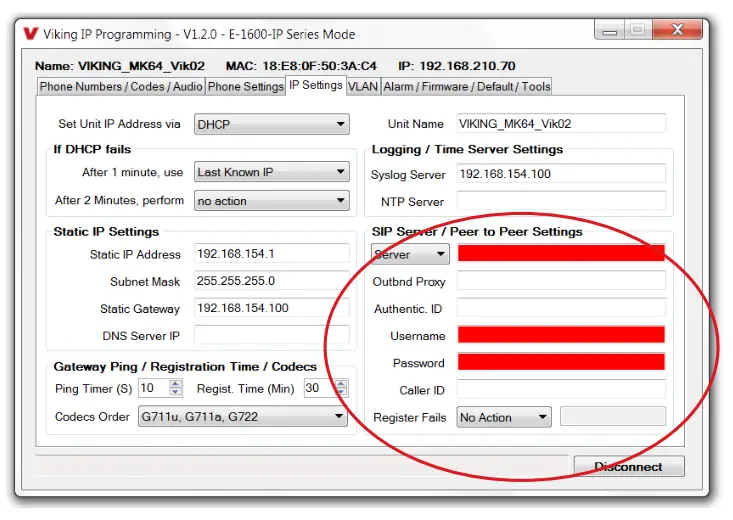The height and width of the screenshot is (520, 733).
Task: Open the Register Fails action dropdown
Action: (x=503, y=417)
